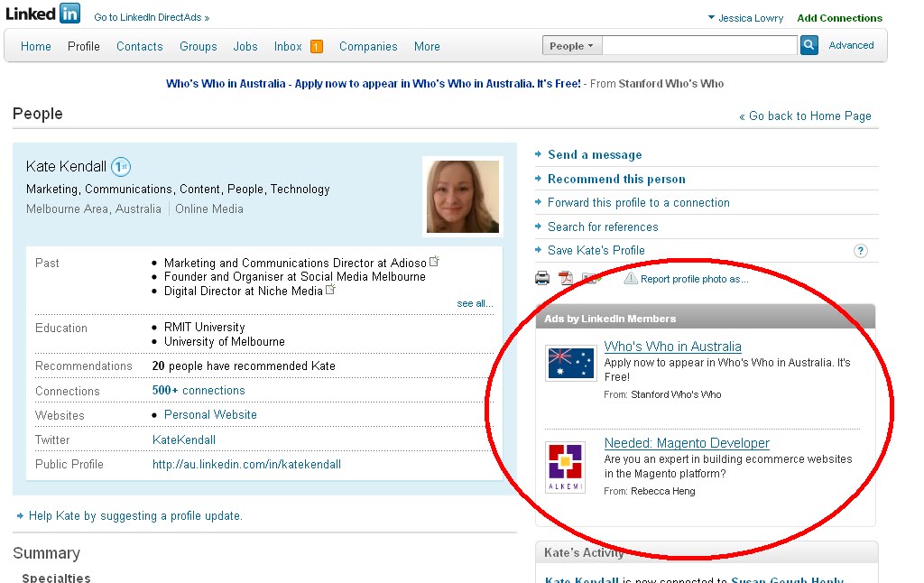The height and width of the screenshot is (583, 924).
Task: Download the profile as PDF icon
Action: click(566, 278)
